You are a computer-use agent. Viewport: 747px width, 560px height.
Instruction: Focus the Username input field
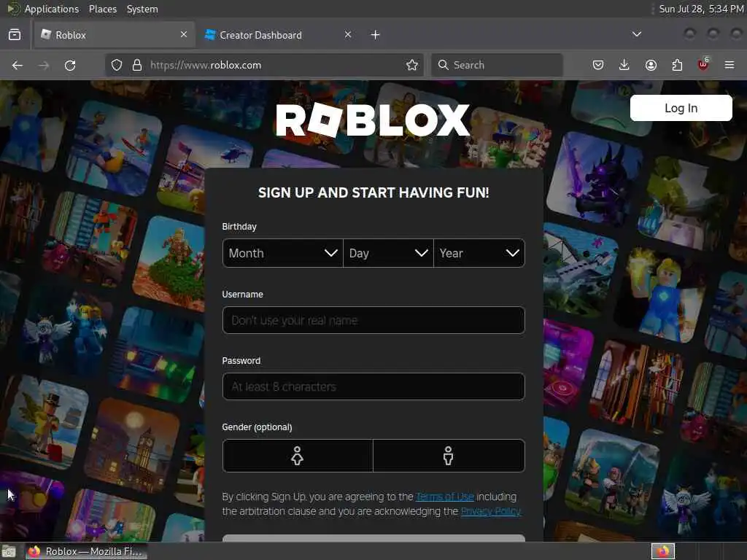point(373,320)
